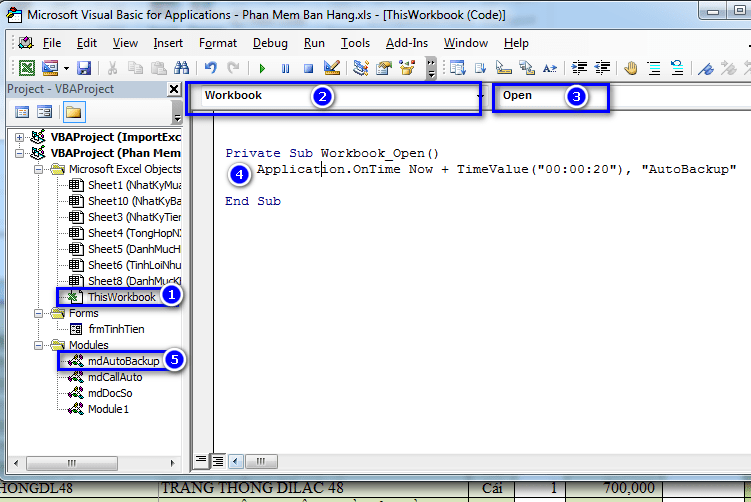Expand the Standard toolbar options chevron
The image size is (751, 502).
click(431, 68)
